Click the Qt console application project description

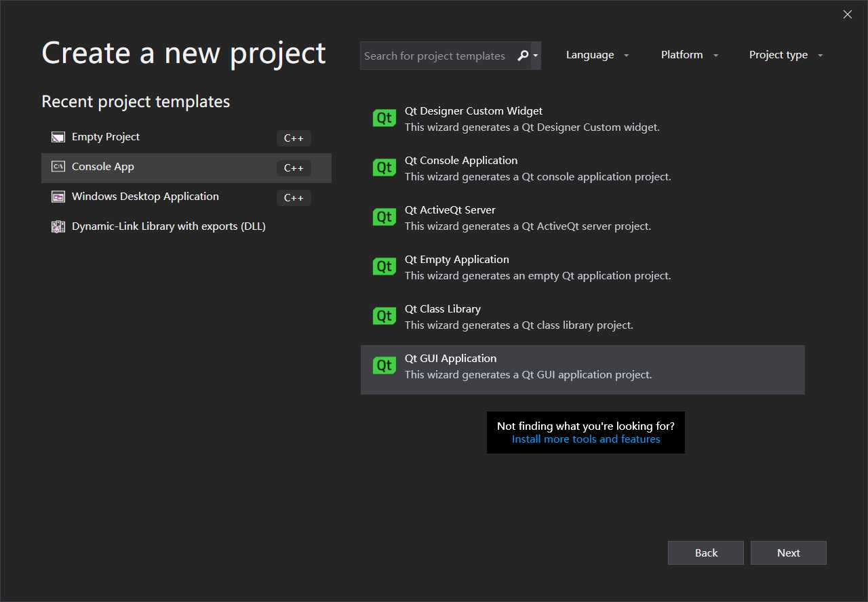(x=538, y=177)
